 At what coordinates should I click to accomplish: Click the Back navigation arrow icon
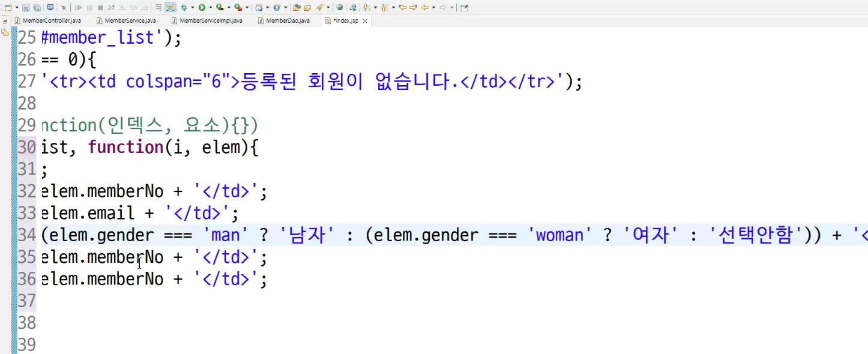coord(424,8)
